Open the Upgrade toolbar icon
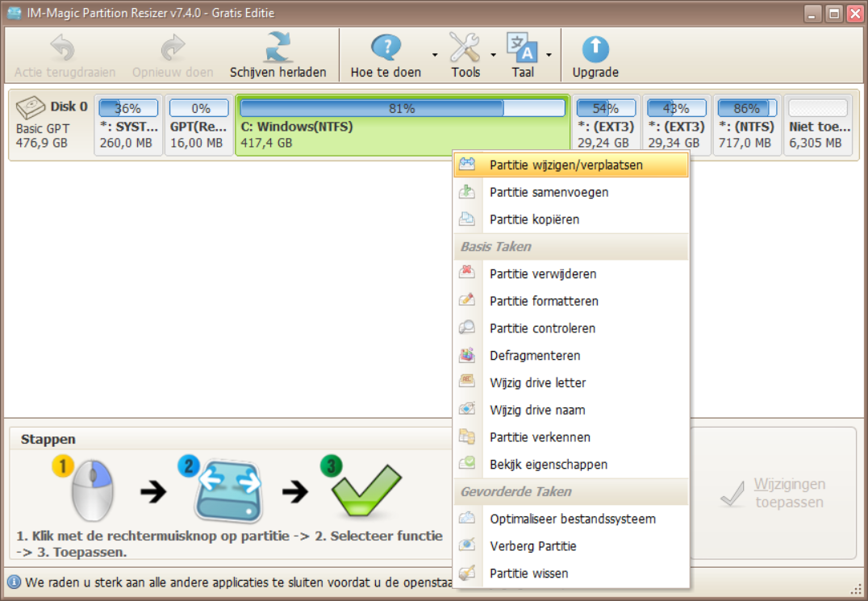 (x=595, y=48)
